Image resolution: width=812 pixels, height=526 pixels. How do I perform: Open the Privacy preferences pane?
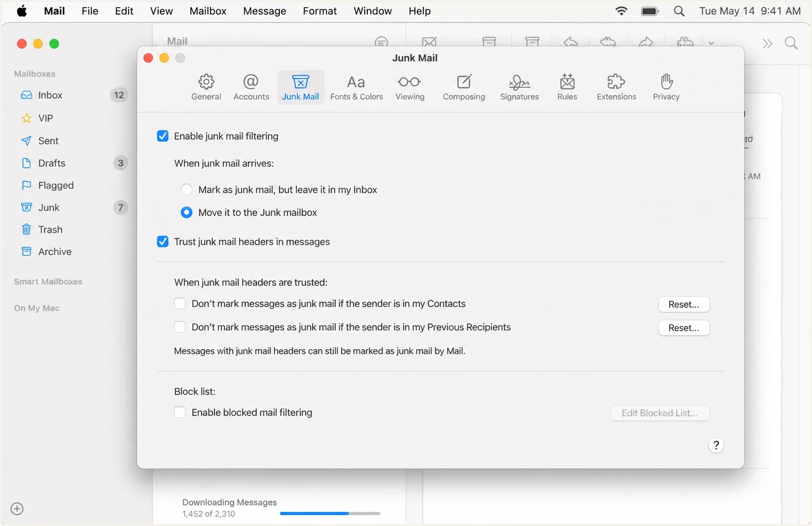pyautogui.click(x=666, y=87)
